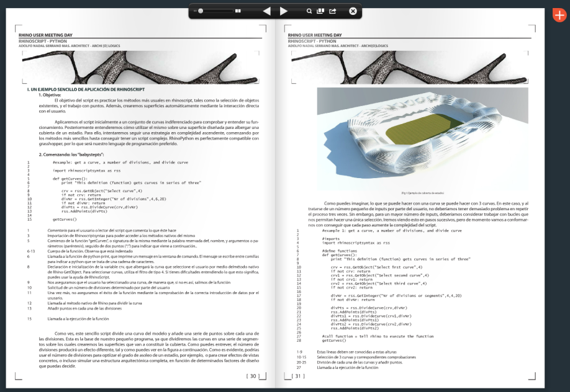Click the '#define functions' comment on page 31
This screenshot has height=392, width=570.
[x=340, y=251]
